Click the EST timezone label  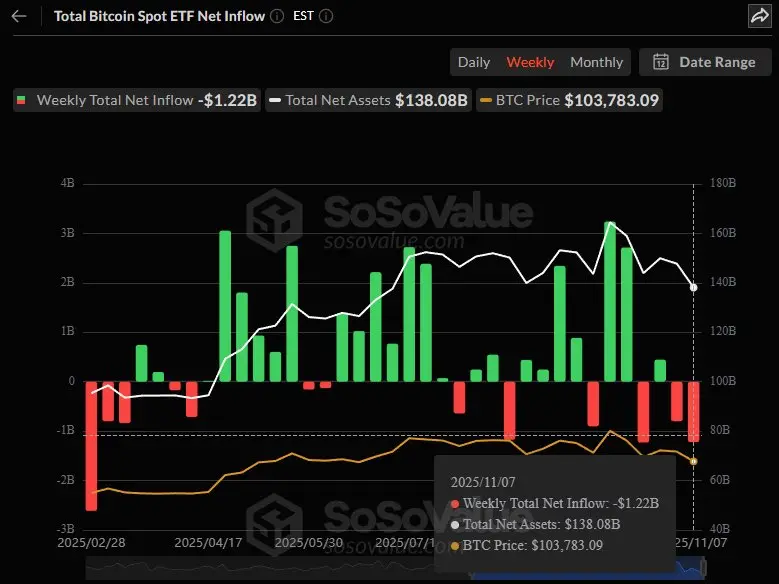pos(303,16)
